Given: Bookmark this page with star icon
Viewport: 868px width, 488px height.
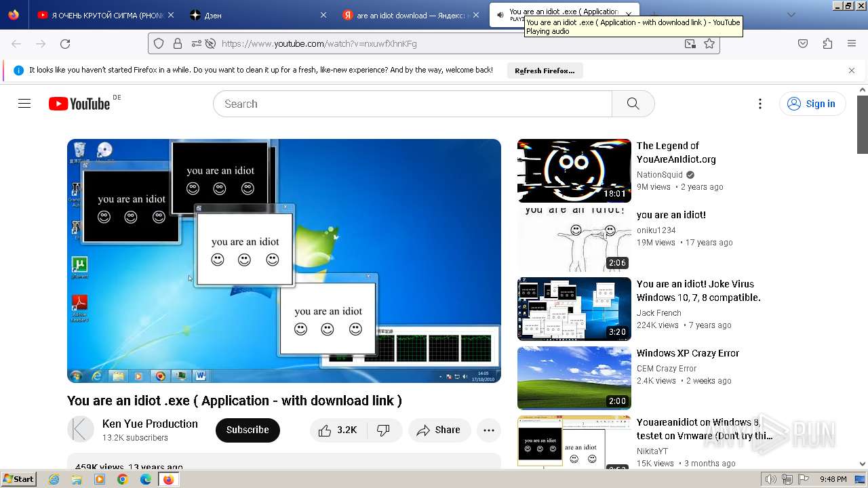Looking at the screenshot, I should click(709, 43).
